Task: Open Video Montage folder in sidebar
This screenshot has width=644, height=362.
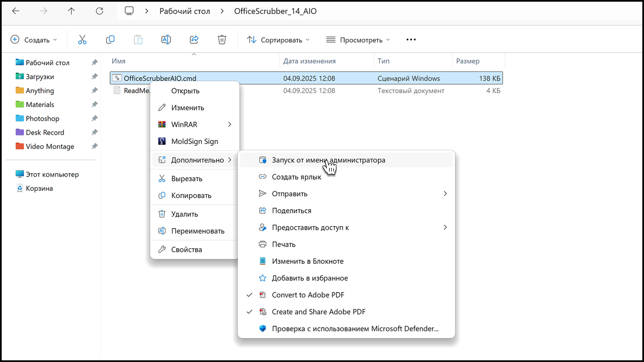Action: 50,146
